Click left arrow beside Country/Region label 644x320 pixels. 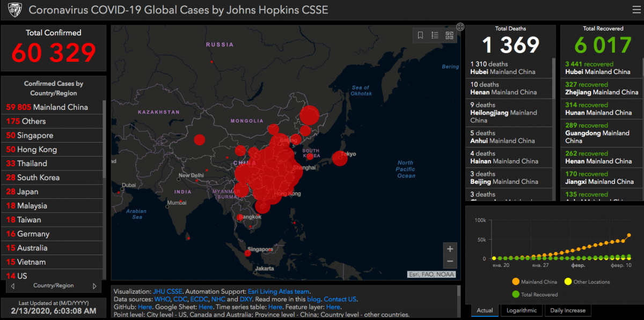13,286
